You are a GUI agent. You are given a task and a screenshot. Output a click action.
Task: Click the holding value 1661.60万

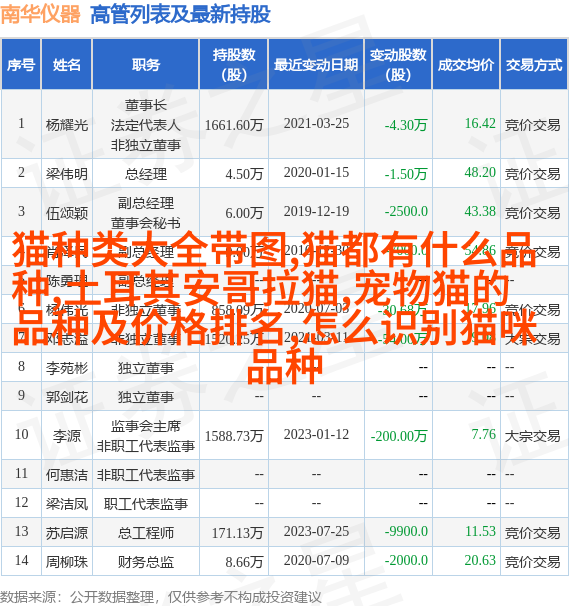(x=234, y=125)
